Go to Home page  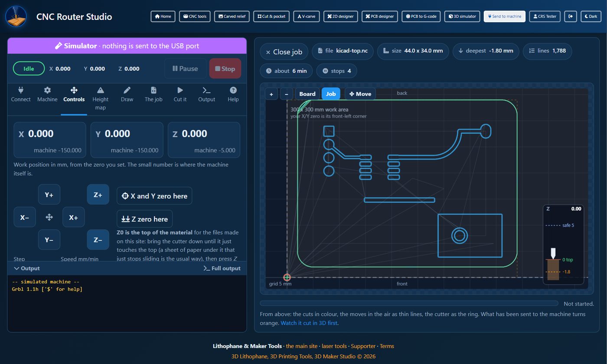pyautogui.click(x=163, y=16)
